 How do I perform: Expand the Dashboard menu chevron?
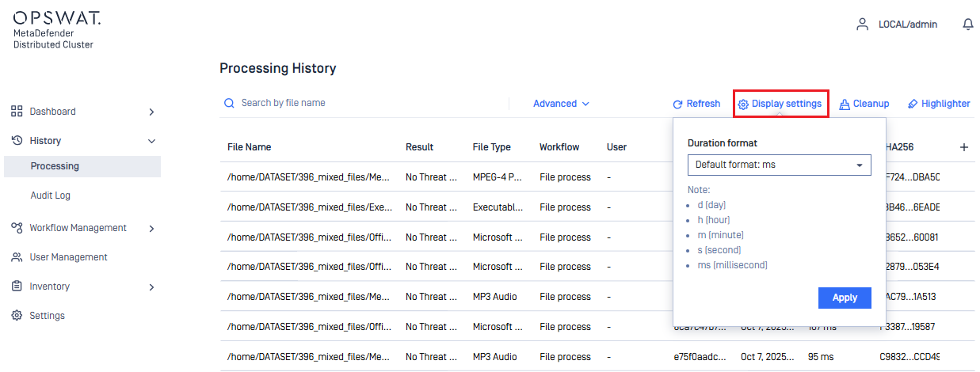coord(151,112)
